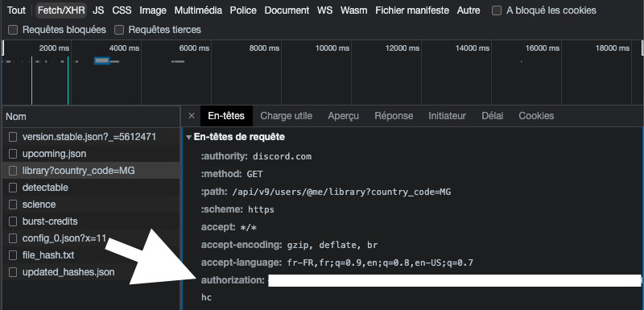Switch to the Réponse tab
The width and height of the screenshot is (644, 310).
(394, 116)
